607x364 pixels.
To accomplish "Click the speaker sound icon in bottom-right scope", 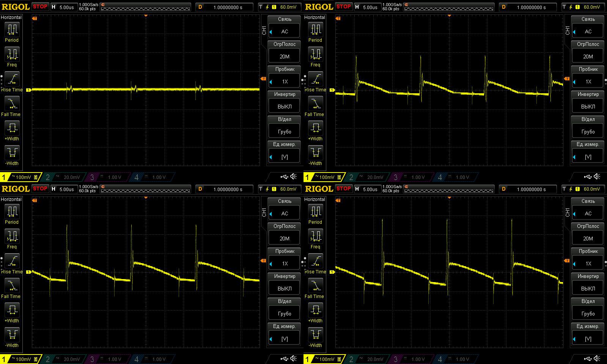I will coord(597,359).
